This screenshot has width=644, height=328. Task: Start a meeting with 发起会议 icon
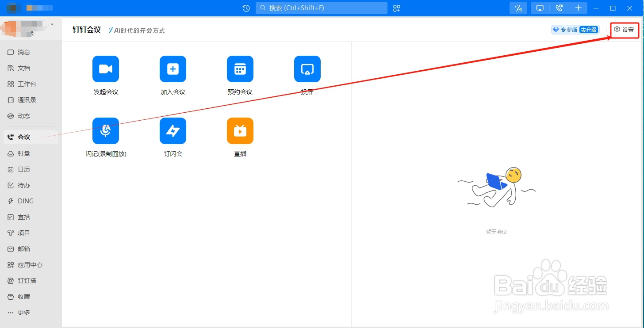(106, 69)
